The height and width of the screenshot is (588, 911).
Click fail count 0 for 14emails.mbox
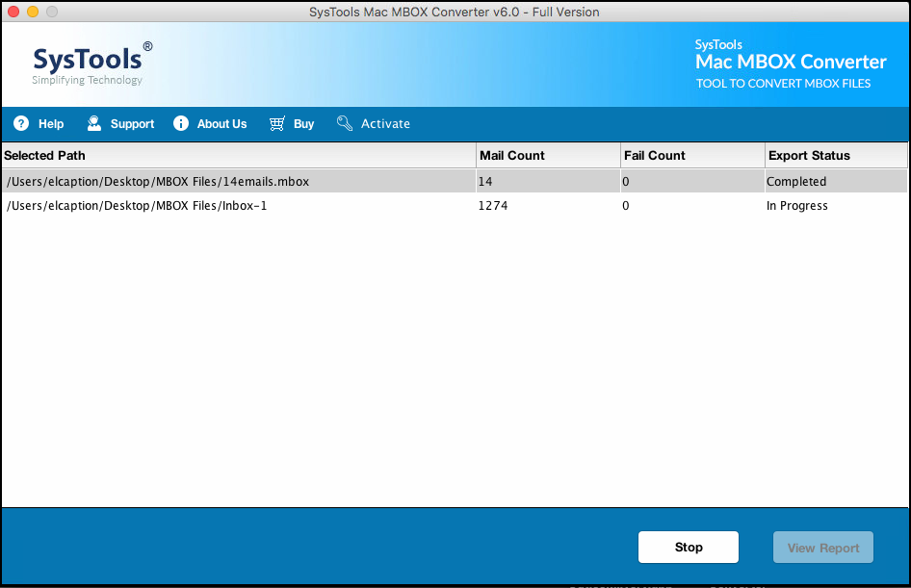point(626,182)
